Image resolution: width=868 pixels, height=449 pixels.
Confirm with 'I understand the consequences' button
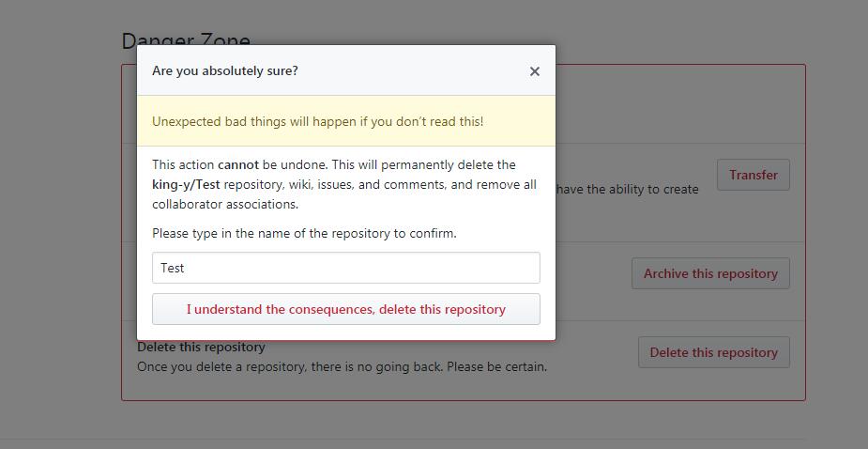pyautogui.click(x=345, y=309)
